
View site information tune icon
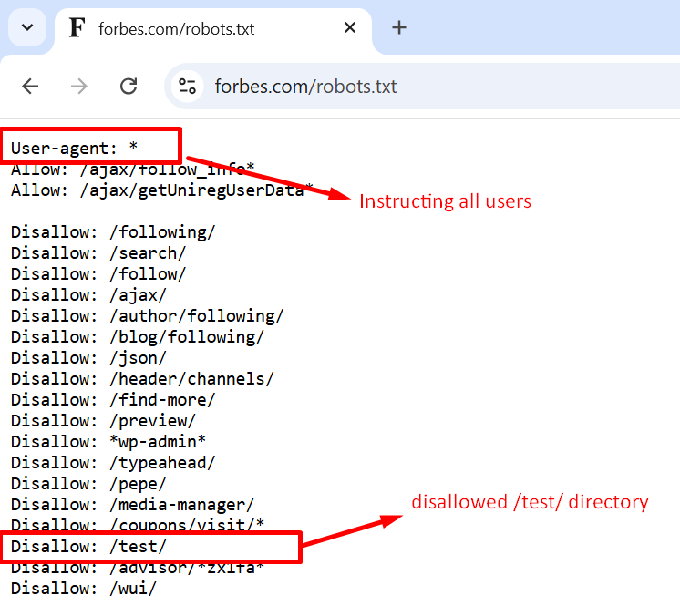(x=188, y=87)
